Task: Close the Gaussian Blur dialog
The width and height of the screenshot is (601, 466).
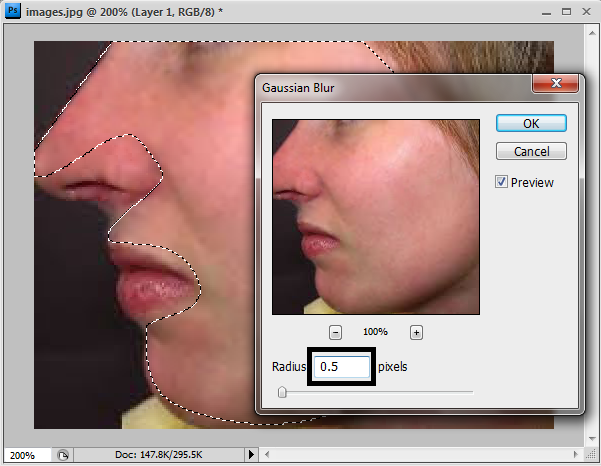Action: click(555, 83)
